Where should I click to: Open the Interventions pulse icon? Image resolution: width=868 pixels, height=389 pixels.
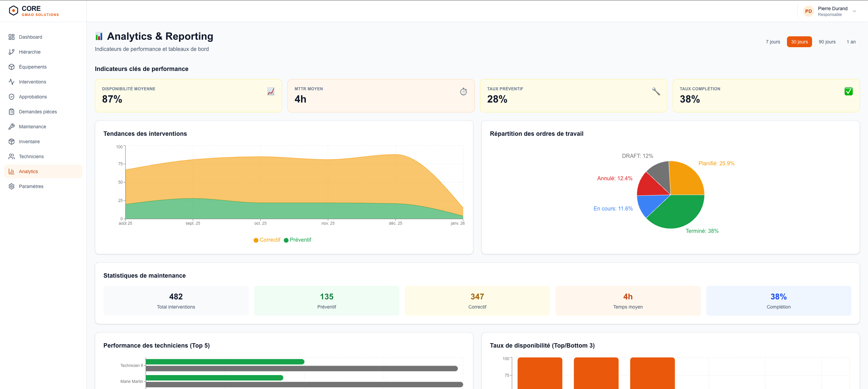[12, 82]
